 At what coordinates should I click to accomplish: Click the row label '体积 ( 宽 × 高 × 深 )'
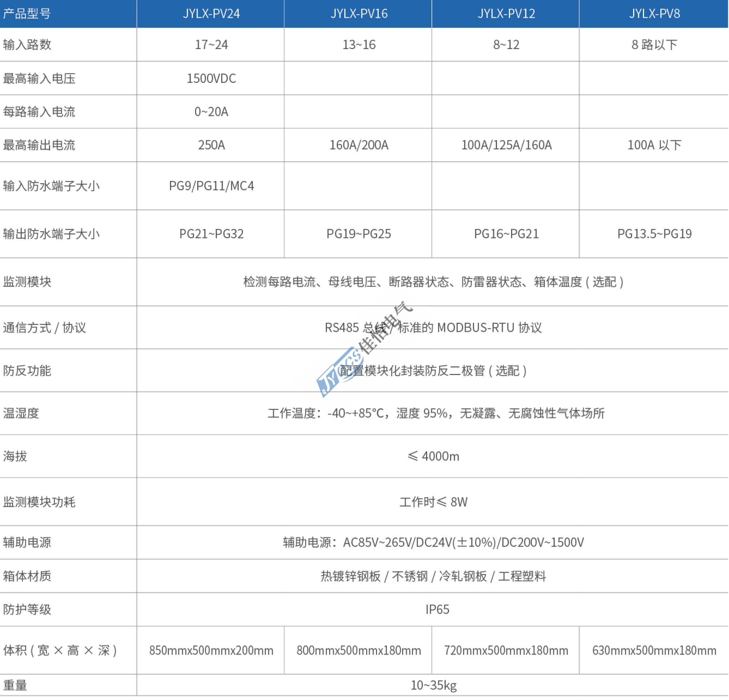pos(60,651)
